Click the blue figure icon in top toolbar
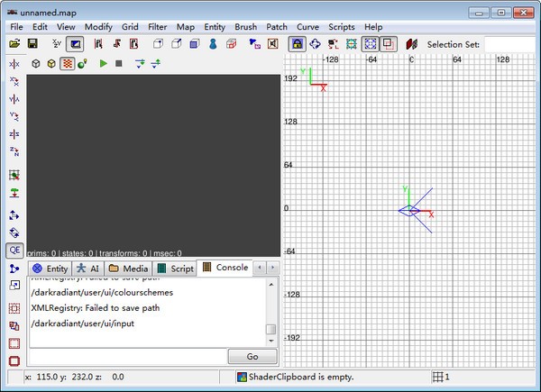541x392 pixels. tap(214, 43)
